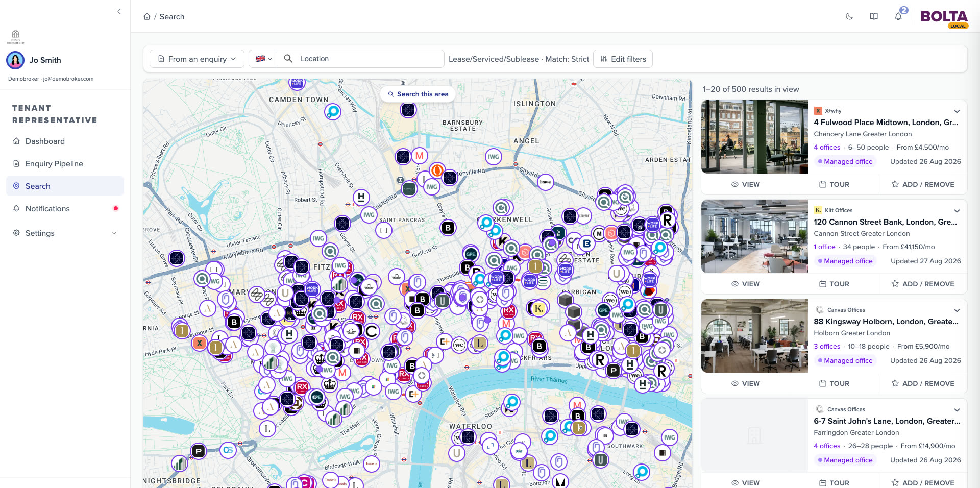Go to Enquiry Pipeline
This screenshot has width=980, height=488.
point(65,164)
